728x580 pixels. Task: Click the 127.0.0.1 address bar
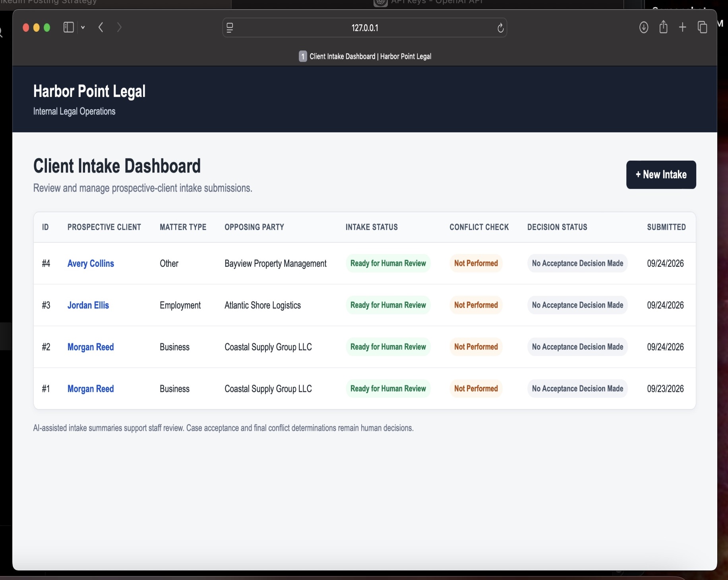365,28
